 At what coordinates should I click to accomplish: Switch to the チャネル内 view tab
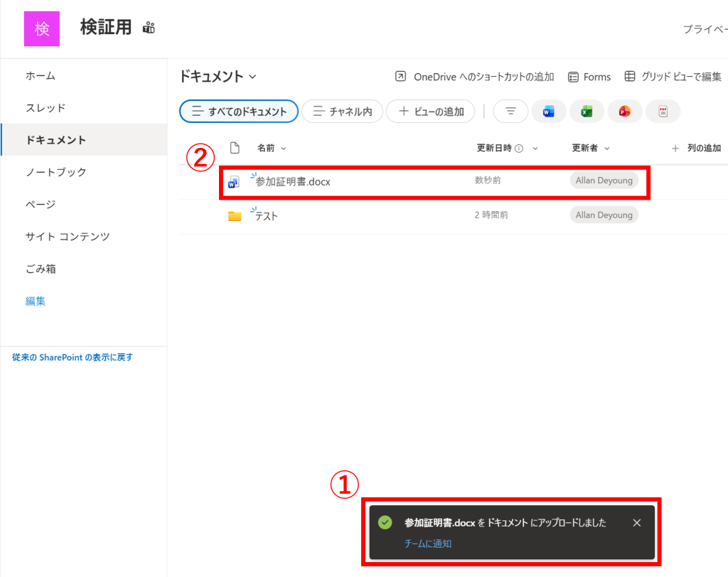tap(343, 112)
